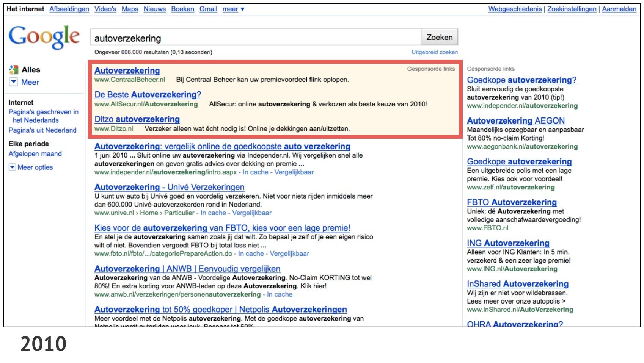The image size is (644, 363).
Task: Click the www.CentraalBeheer.nl URL text
Action: coord(130,80)
